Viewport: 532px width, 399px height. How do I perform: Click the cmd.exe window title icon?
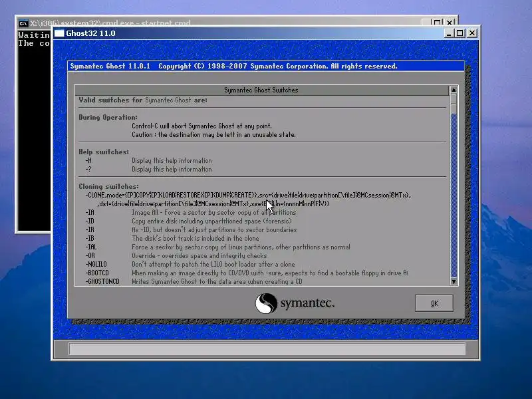23,23
